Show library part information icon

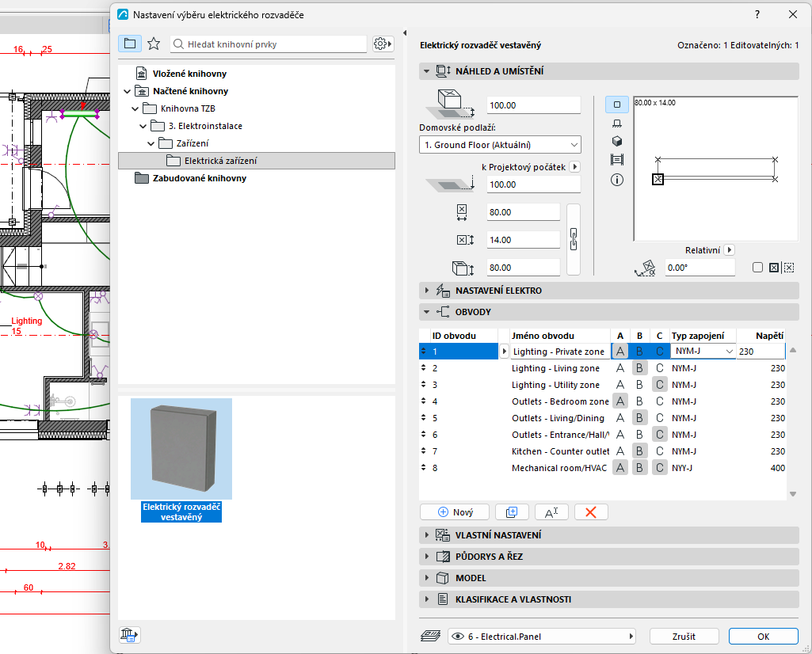(x=617, y=180)
